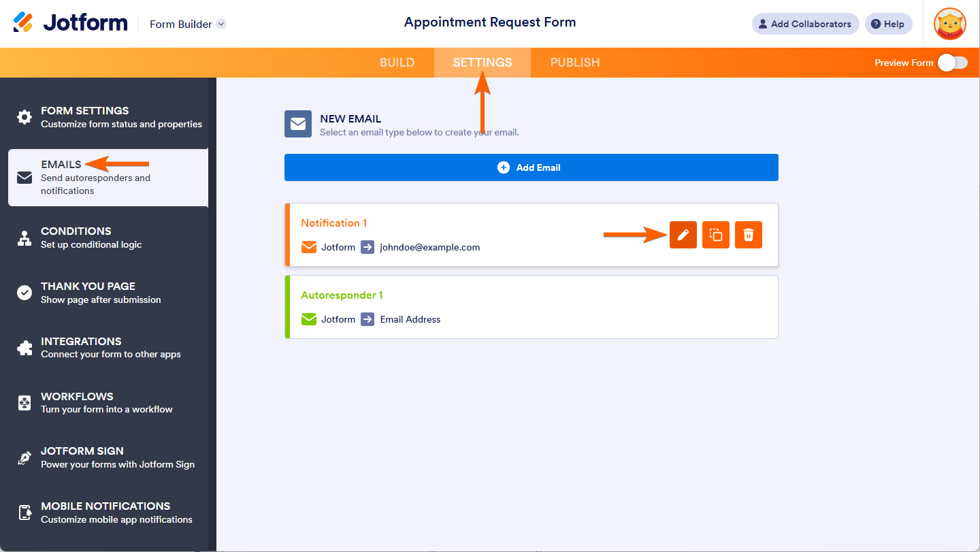Click the Appointment Request Form title
This screenshot has height=552, width=980.
(490, 22)
